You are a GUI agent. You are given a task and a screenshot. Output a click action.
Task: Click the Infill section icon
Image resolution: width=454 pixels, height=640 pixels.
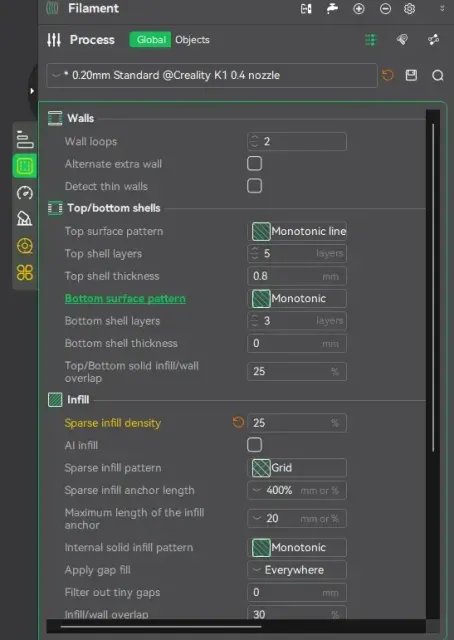55,400
